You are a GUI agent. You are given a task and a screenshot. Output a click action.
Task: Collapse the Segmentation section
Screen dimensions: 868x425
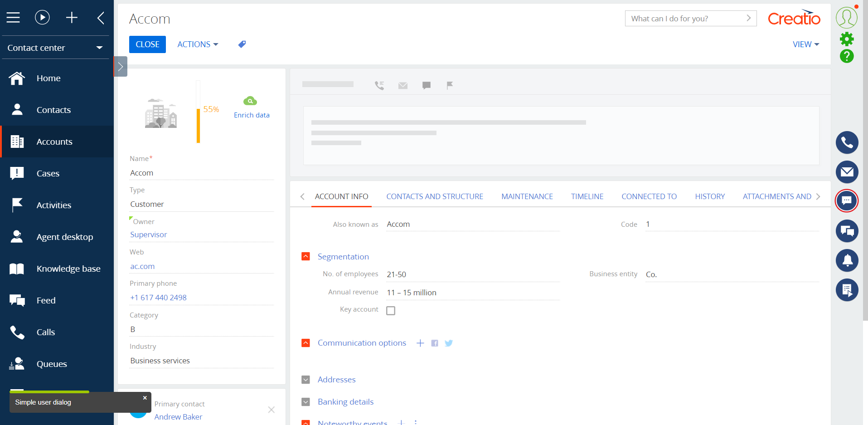point(305,256)
